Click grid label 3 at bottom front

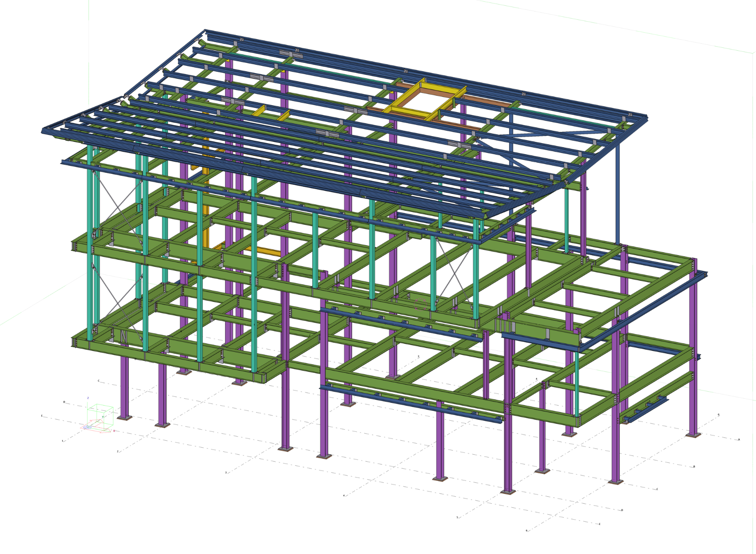pos(226,473)
